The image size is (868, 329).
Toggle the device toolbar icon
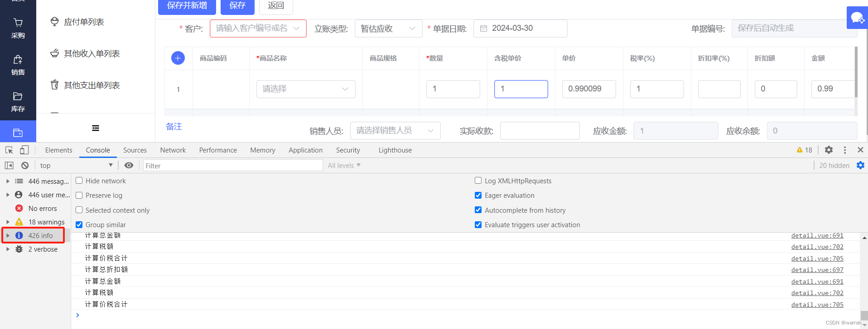24,150
